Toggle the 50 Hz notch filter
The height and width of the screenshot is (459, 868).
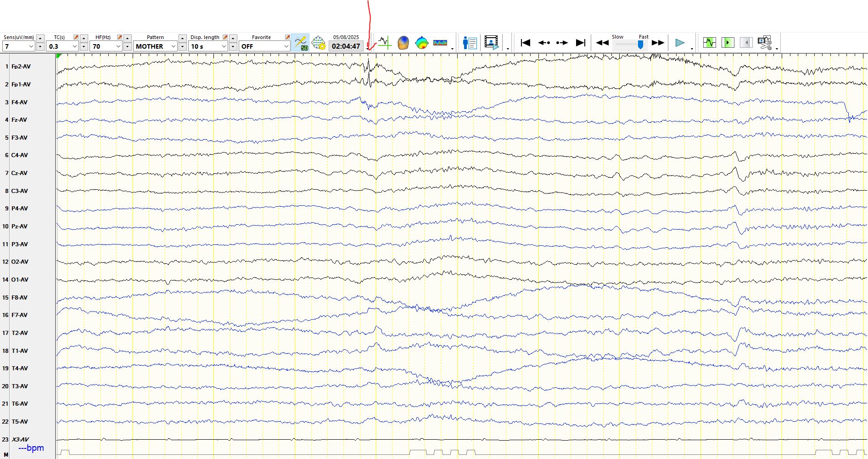[x=301, y=43]
